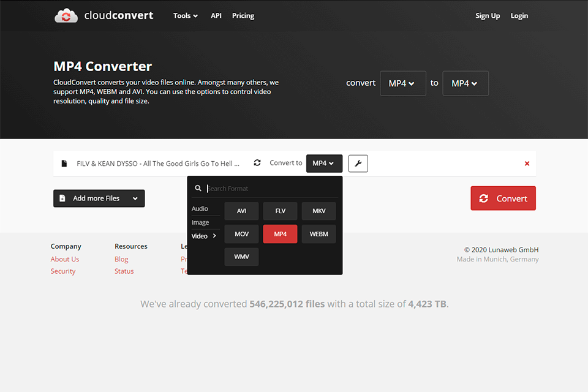This screenshot has width=588, height=392.
Task: Expand the source format MP4 dropdown in header
Action: (x=402, y=83)
